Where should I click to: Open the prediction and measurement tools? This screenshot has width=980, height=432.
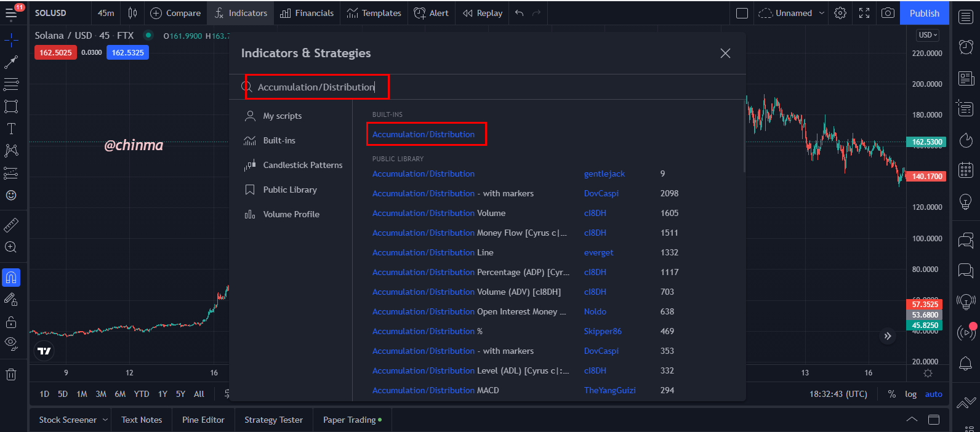click(11, 173)
